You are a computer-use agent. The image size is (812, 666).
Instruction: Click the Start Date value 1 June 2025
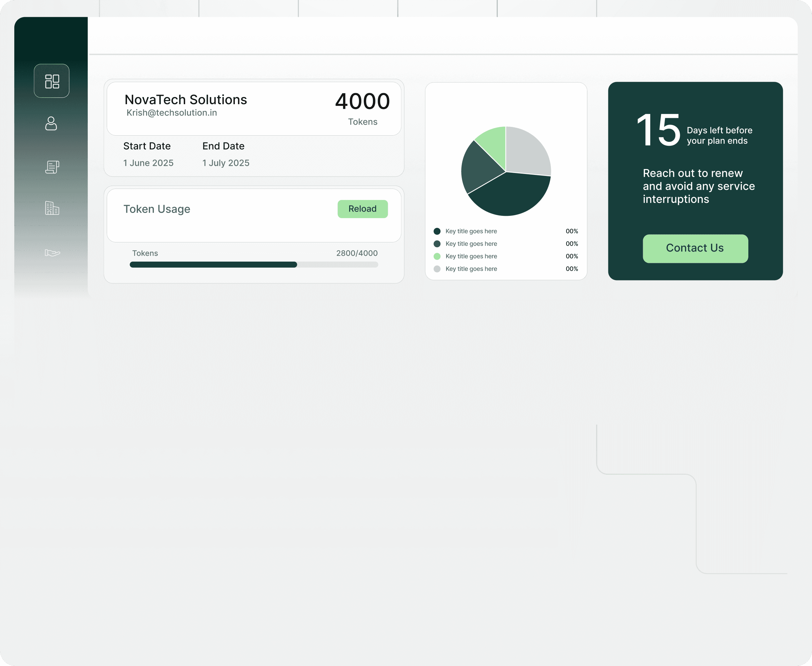click(x=148, y=163)
